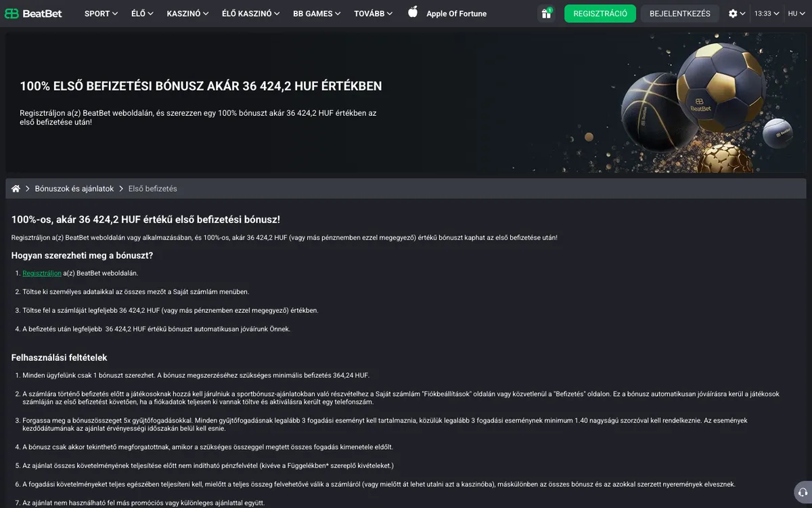Click the 100% ELSŐ BEFIZETÉSI BÓNUSZ banner title
The image size is (812, 508).
coord(201,86)
